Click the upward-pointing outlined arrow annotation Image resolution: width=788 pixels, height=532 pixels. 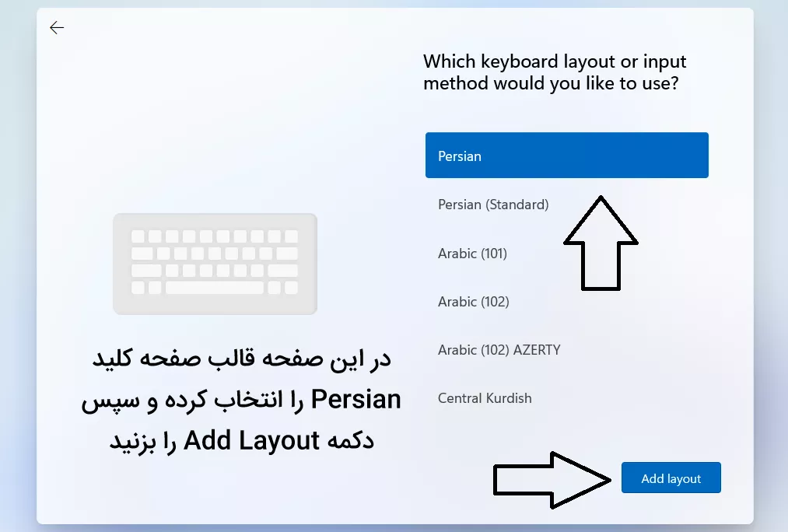(x=601, y=243)
